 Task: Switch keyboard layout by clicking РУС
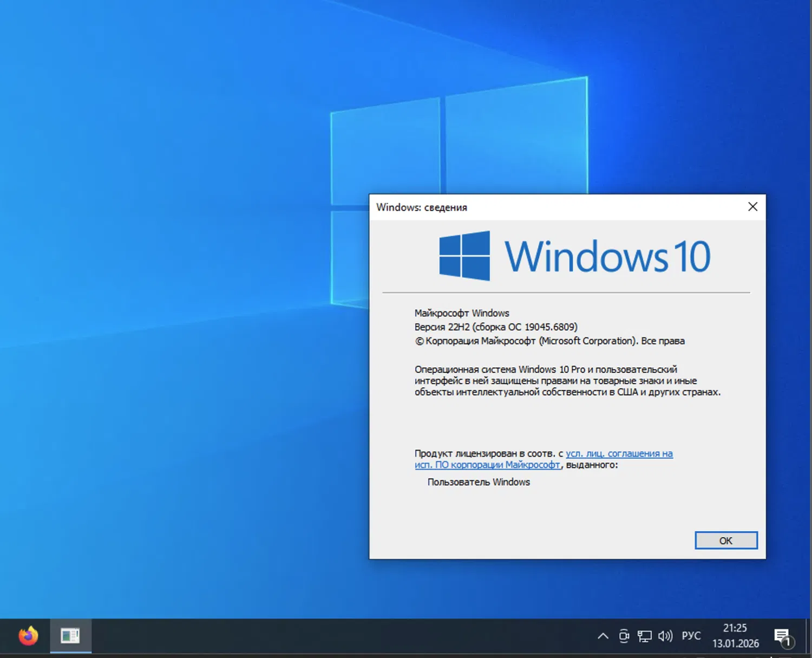click(x=691, y=636)
